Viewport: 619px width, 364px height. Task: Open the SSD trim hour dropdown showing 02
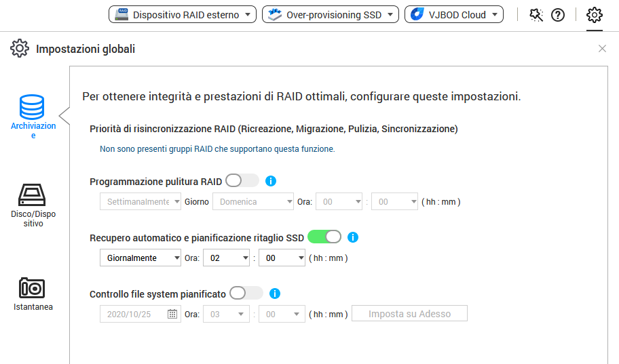pos(227,258)
